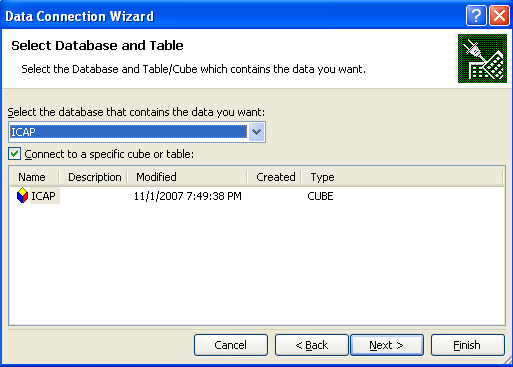Image resolution: width=513 pixels, height=367 pixels.
Task: Select the ICAP row name in the table list
Action: [x=43, y=196]
